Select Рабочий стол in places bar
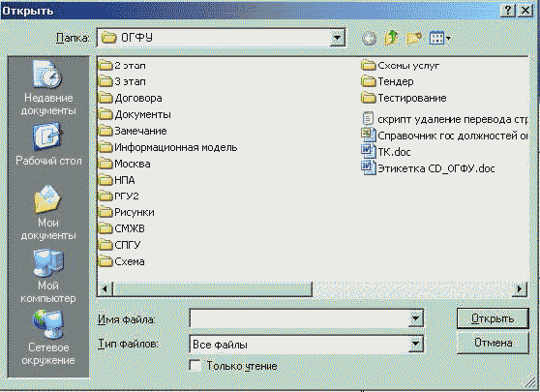Screen dimensions: 540x392 pos(48,144)
